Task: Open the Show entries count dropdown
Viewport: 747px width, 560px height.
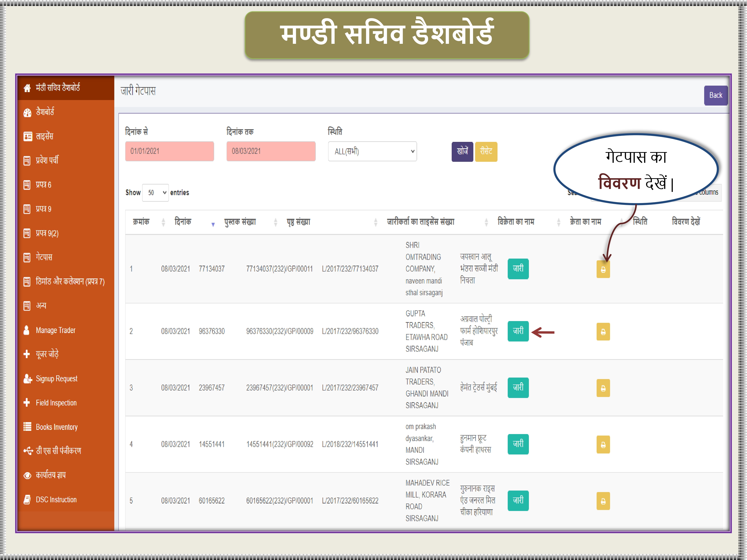Action: pyautogui.click(x=155, y=193)
